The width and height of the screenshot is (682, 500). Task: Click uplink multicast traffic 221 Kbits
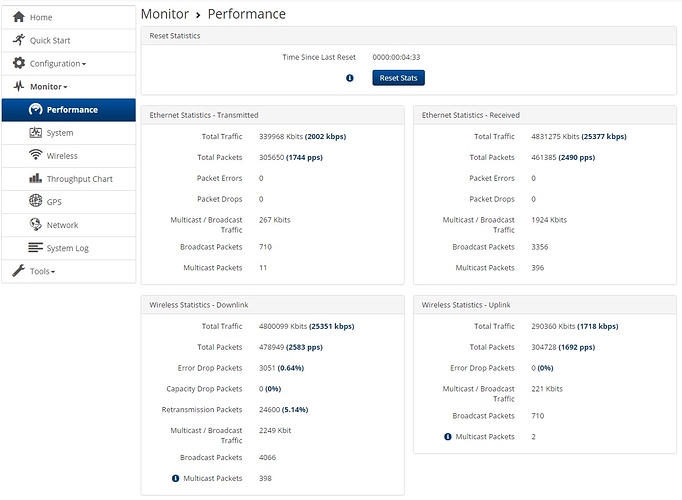(547, 388)
